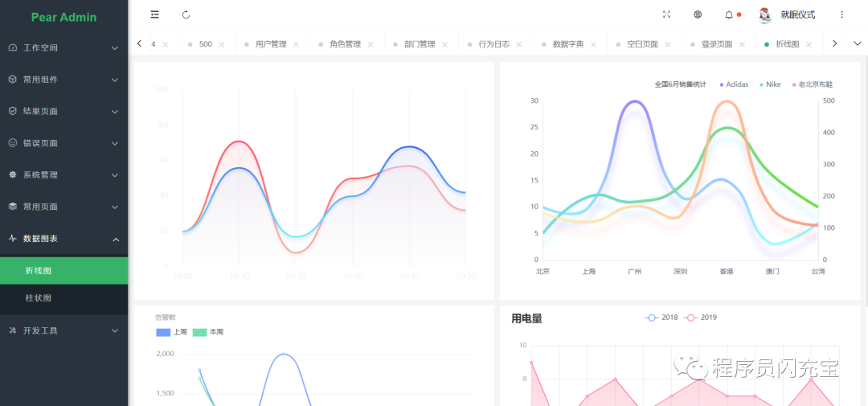Open the notification bell
Screen dimensions: 868x406
click(x=729, y=15)
